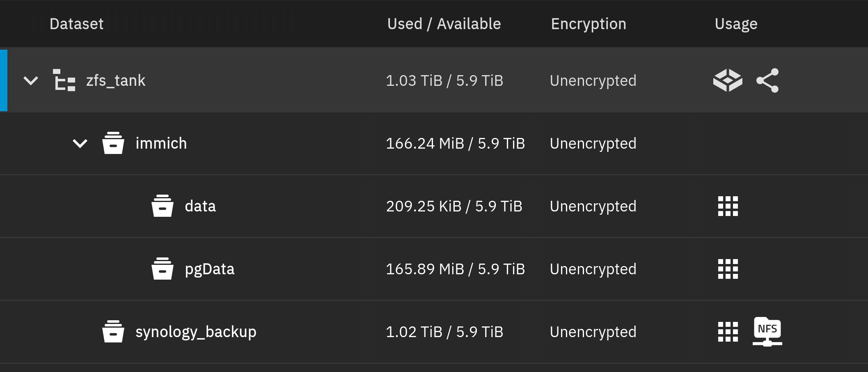Click the Dataset column header
This screenshot has width=868, height=372.
(x=76, y=24)
